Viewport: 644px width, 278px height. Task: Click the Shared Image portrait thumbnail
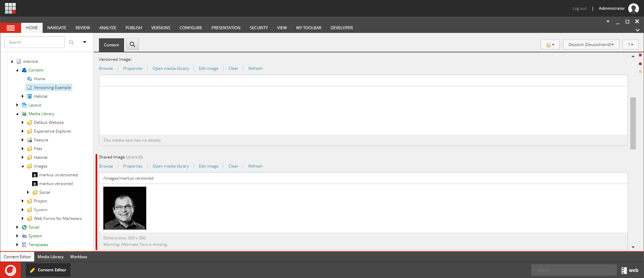click(125, 208)
